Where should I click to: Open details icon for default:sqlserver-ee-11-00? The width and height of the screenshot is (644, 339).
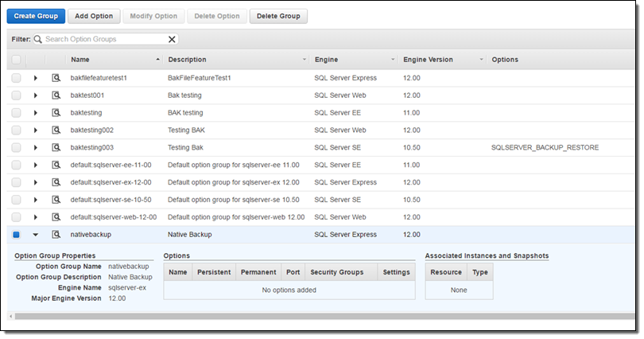(x=56, y=165)
